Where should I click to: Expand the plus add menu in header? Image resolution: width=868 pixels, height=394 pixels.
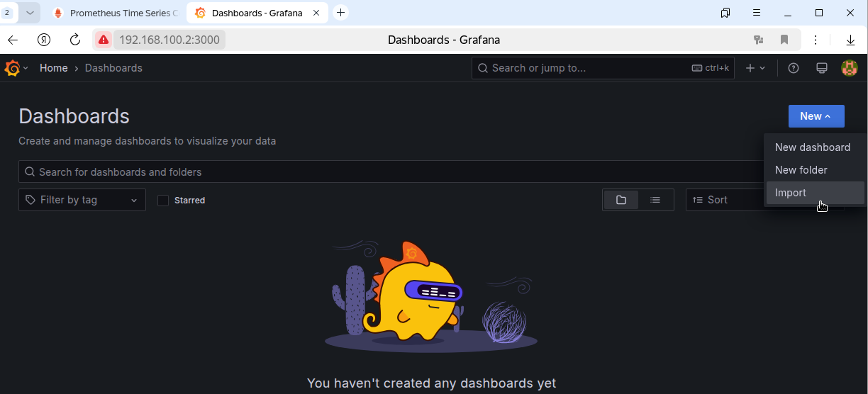755,68
